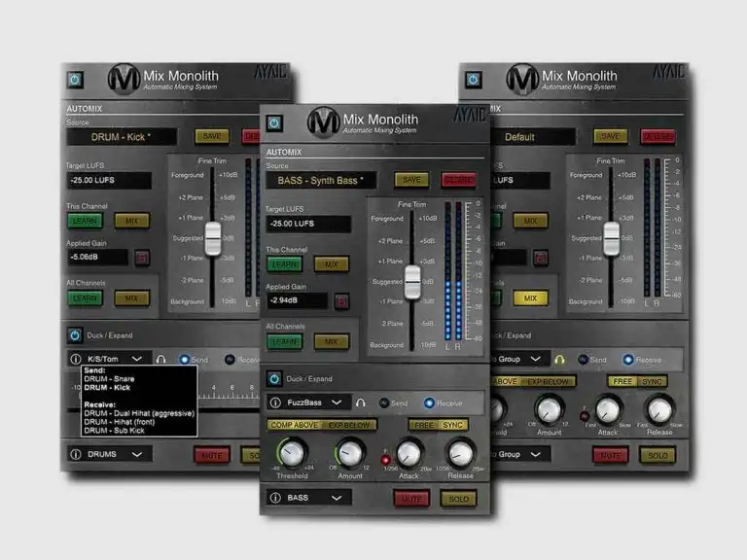Enable COMP ABOVE mode in the Synth Bass window
Screen dimensions: 747x560
[x=295, y=425]
